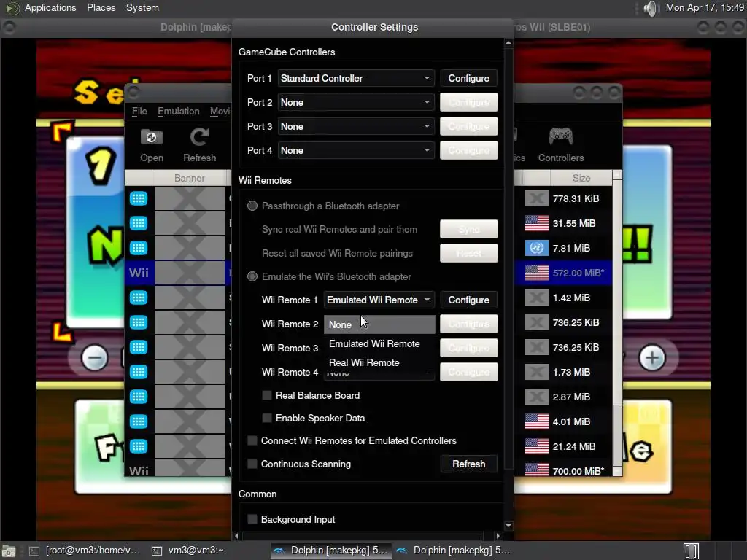The height and width of the screenshot is (560, 747).
Task: Click the game list vertical scrollbar
Action: [x=617, y=323]
